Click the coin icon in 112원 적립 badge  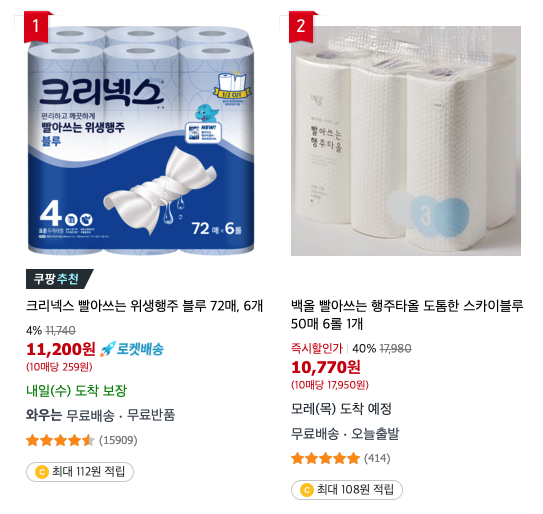42,472
